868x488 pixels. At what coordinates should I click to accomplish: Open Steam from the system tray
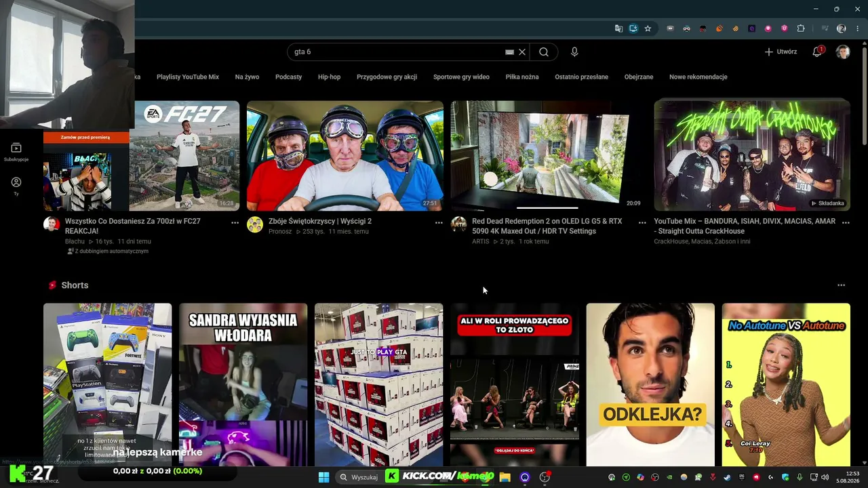coord(727,477)
